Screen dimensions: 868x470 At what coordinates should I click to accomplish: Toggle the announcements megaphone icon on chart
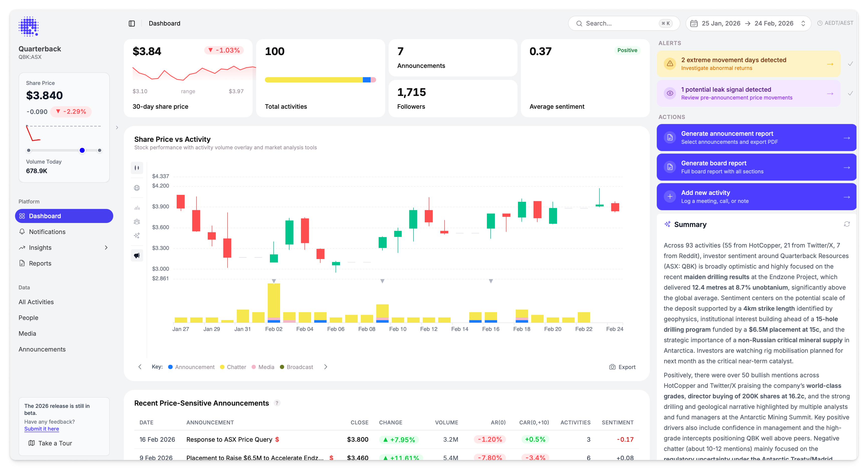coord(137,255)
